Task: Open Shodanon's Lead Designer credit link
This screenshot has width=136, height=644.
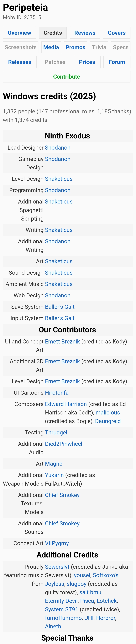Action: [x=58, y=148]
